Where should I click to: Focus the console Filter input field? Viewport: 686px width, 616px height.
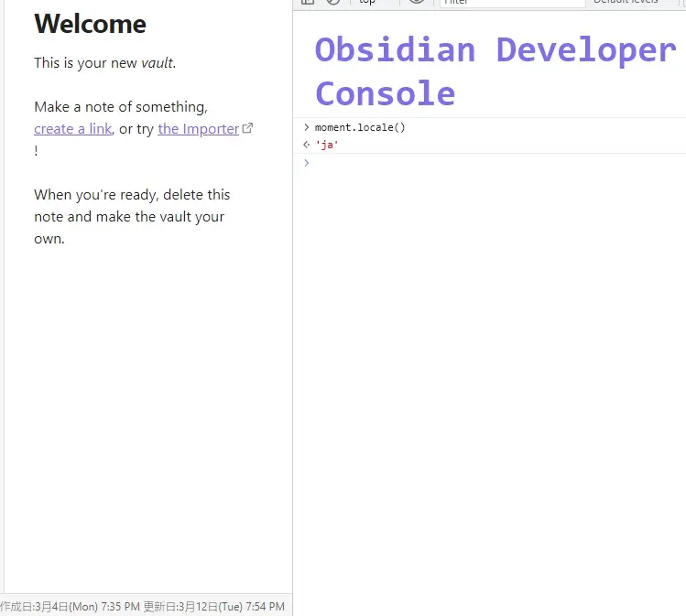tap(511, 3)
